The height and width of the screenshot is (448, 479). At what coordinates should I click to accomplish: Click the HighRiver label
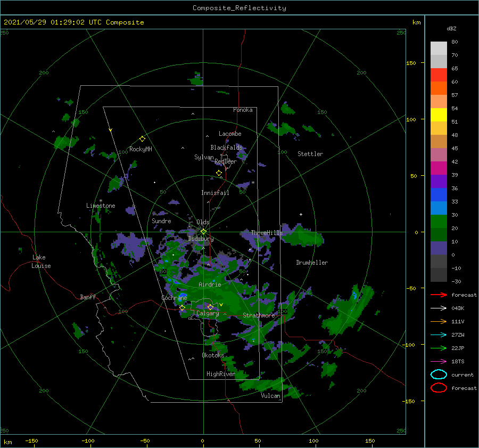tap(220, 374)
